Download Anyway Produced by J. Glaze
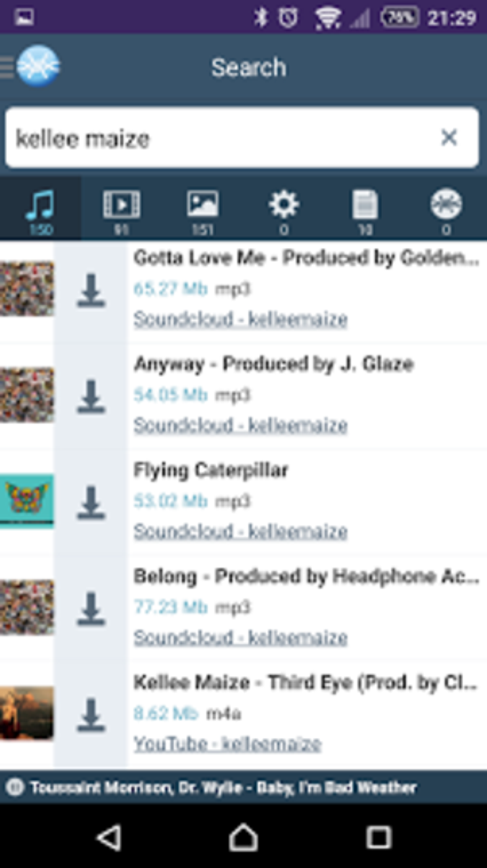The image size is (487, 868). tap(91, 396)
